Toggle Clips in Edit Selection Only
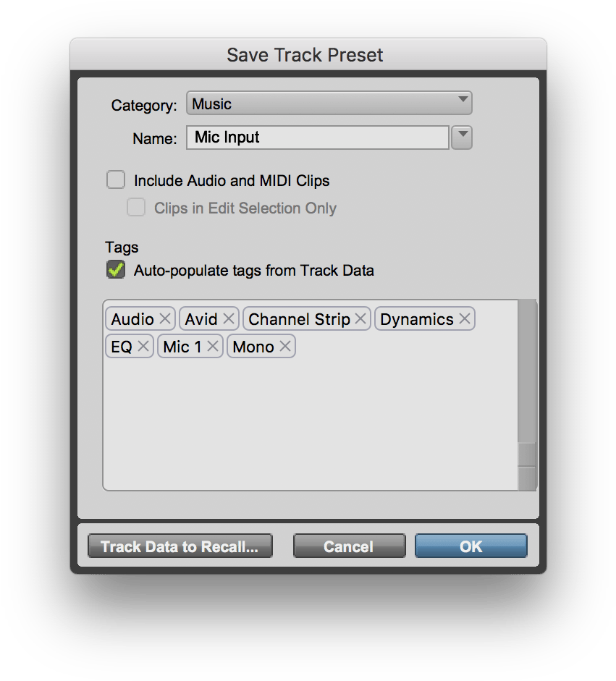The image size is (616, 681). click(x=136, y=208)
